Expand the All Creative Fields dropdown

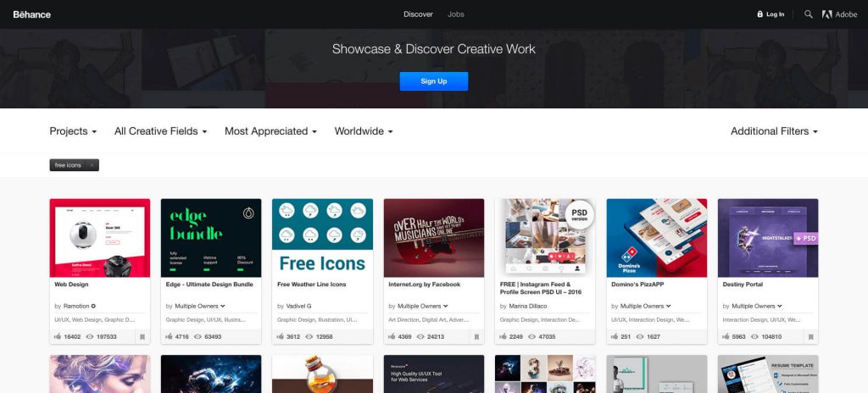click(160, 131)
